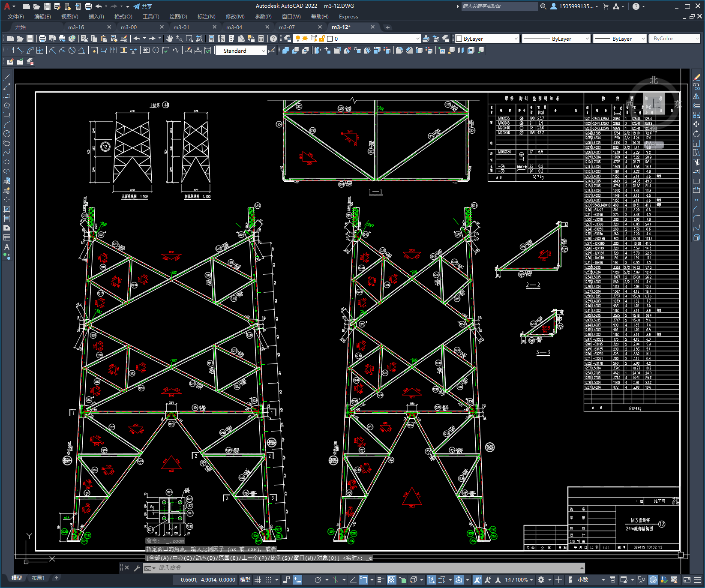Select the Hatch tool in left toolbar
Screen dimensions: 705x588
click(x=7, y=209)
